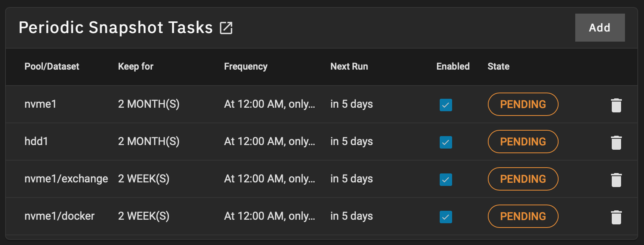Screen dimensions: 644x245
Task: Click the Keep for column header
Action: (136, 66)
